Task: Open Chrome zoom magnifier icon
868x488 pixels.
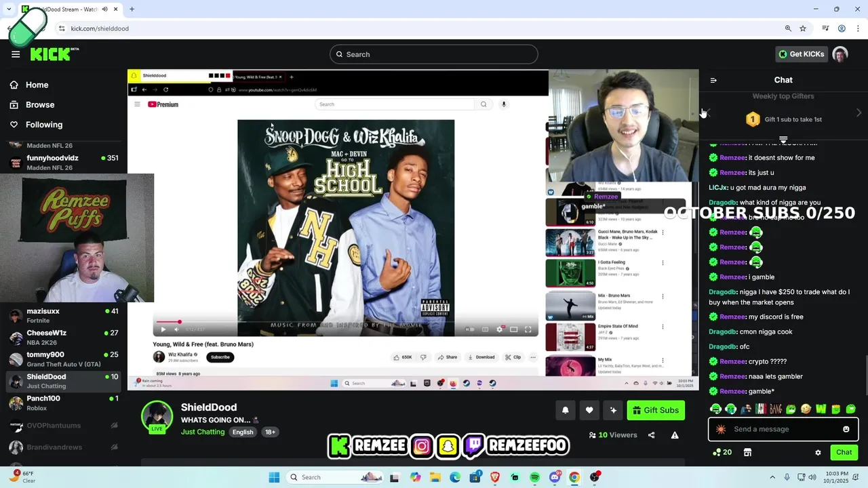Action: (788, 28)
